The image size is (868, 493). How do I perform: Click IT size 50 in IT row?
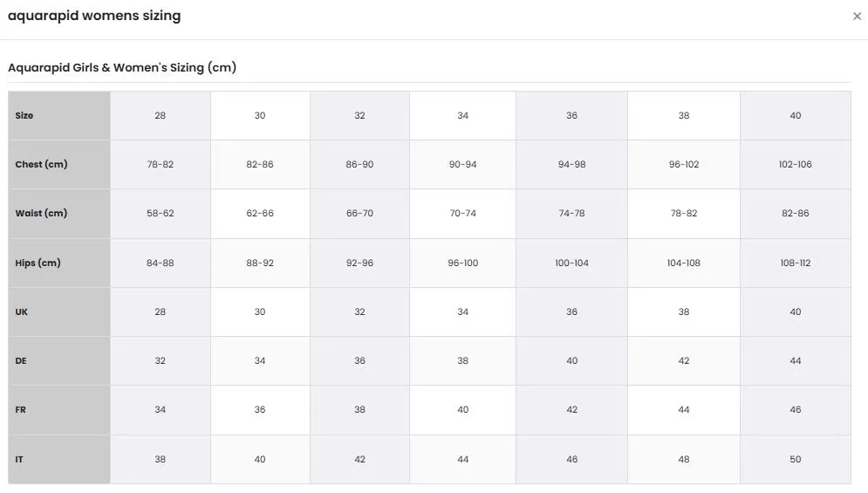[796, 459]
